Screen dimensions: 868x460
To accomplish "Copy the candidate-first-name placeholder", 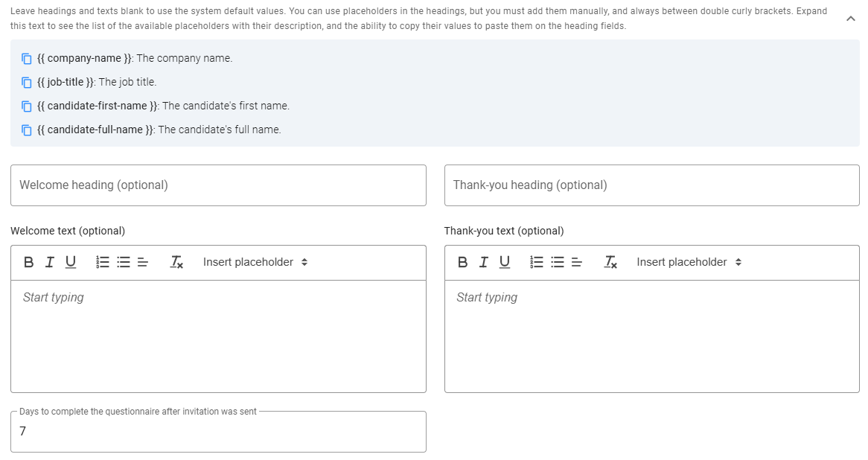I will [26, 106].
